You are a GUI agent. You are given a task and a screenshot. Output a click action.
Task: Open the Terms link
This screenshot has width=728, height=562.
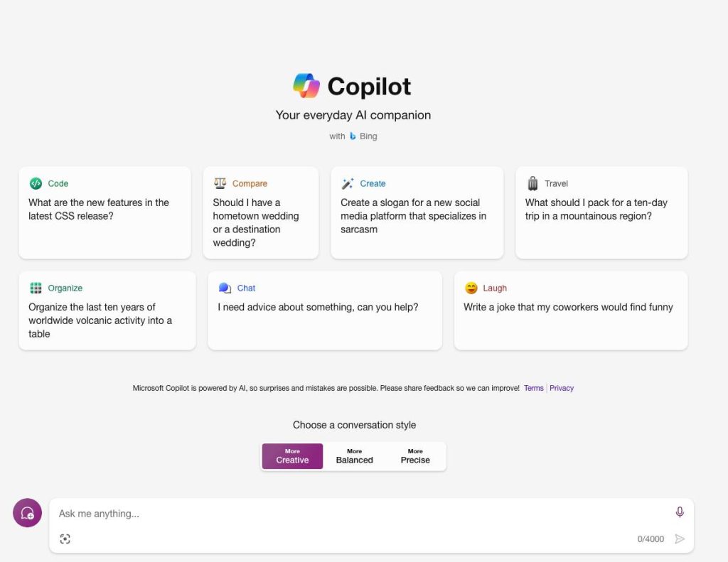pyautogui.click(x=533, y=388)
